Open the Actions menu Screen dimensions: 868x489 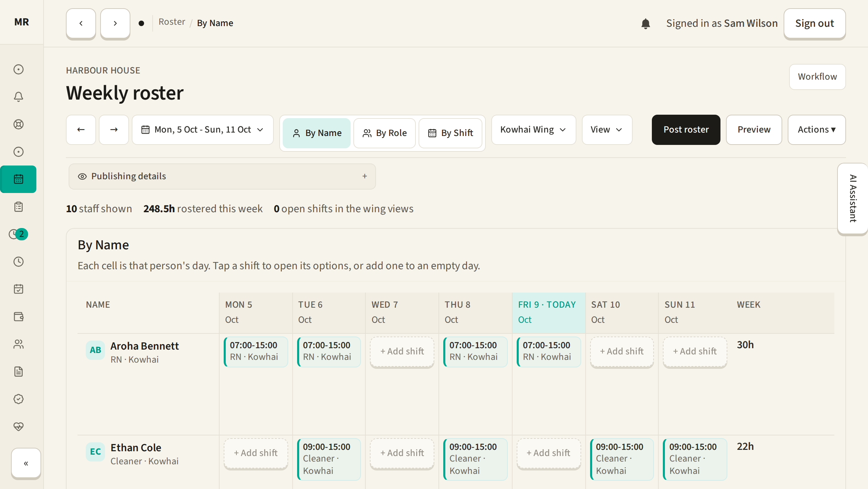(817, 129)
